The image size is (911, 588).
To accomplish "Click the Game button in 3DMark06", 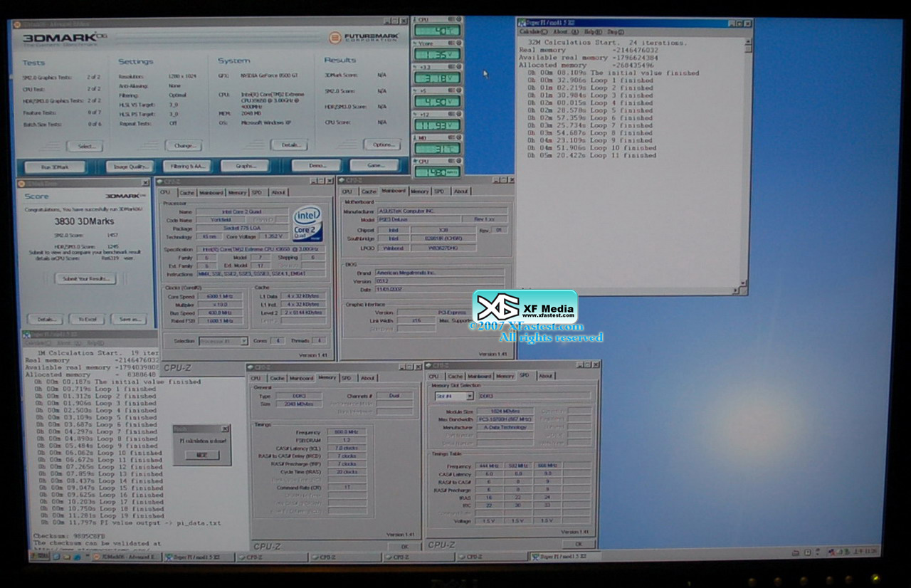I will [374, 165].
